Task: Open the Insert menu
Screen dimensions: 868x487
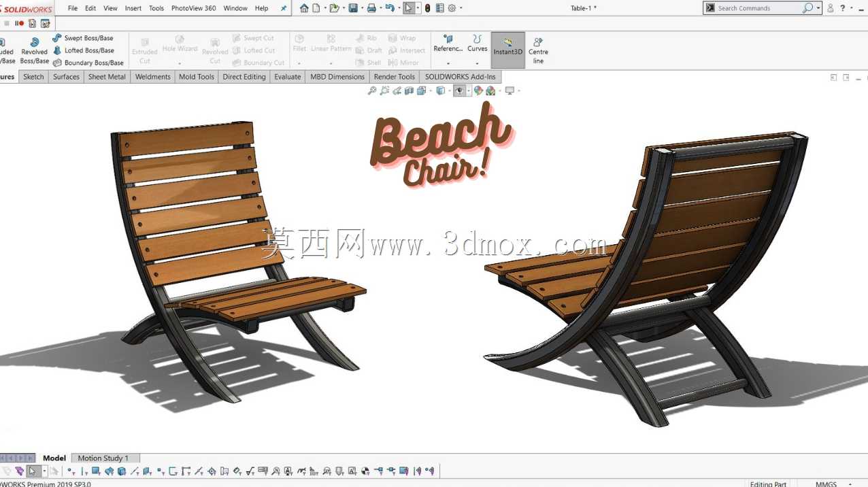Action: pyautogui.click(x=133, y=8)
